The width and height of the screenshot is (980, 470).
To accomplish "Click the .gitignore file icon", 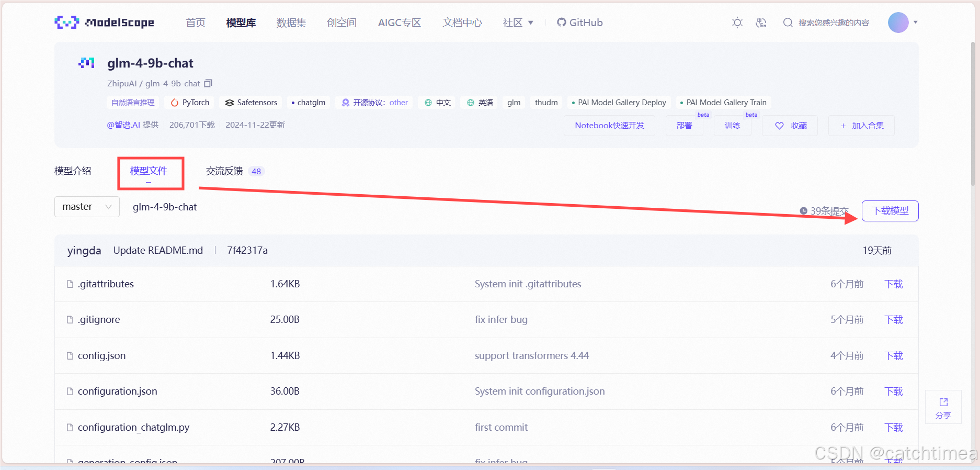I will [70, 319].
